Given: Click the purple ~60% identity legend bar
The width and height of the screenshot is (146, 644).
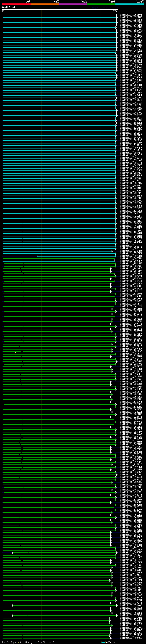Looking at the screenshot, I should coord(73,4).
